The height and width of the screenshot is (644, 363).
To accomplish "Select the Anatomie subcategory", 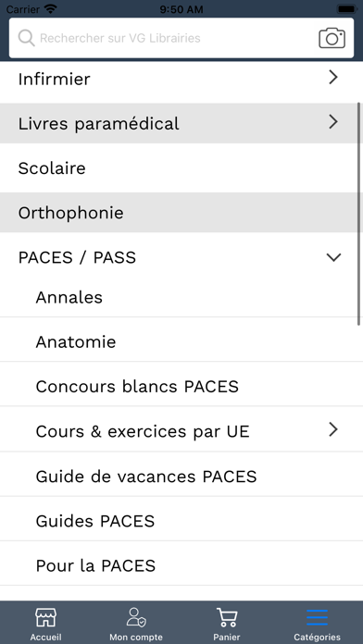I will pos(181,341).
